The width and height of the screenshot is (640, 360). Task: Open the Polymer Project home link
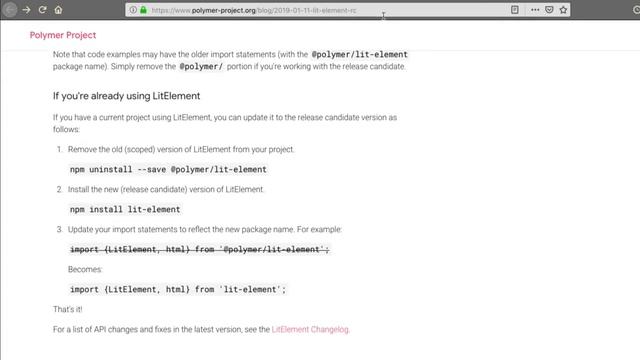point(63,35)
